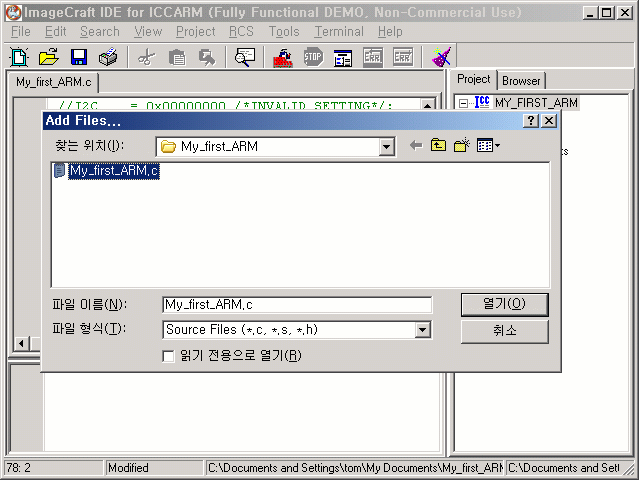Screen dimensions: 639x480
Task: Enable the read-only open checkbox
Action: 168,356
